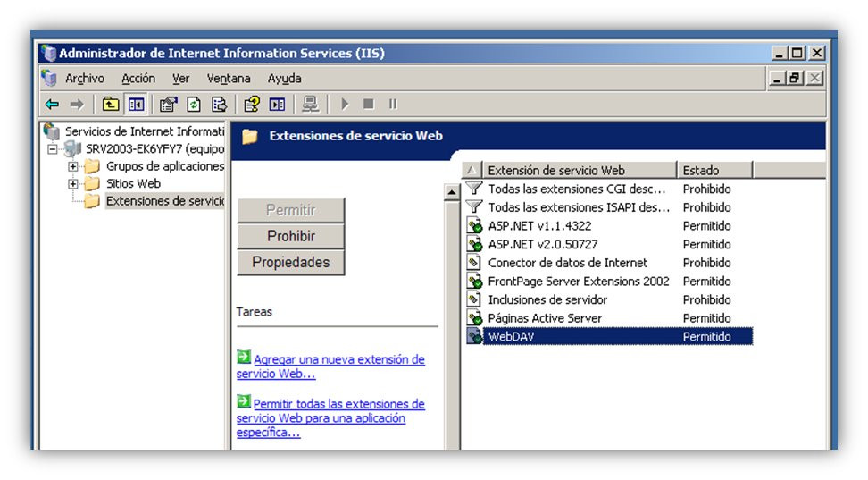This screenshot has height=480, width=868.
Task: Select the WebDAV extension name
Action: (511, 336)
